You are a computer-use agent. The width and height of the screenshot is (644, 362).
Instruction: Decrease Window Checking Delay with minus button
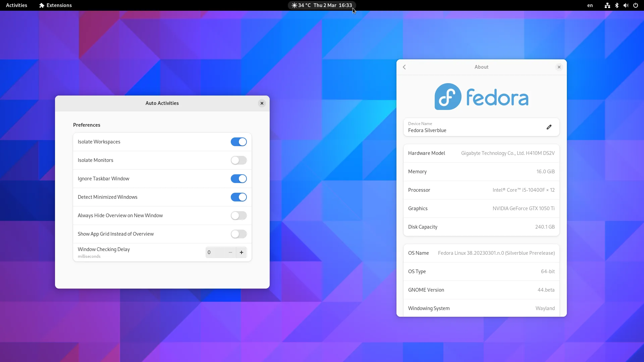tap(230, 252)
